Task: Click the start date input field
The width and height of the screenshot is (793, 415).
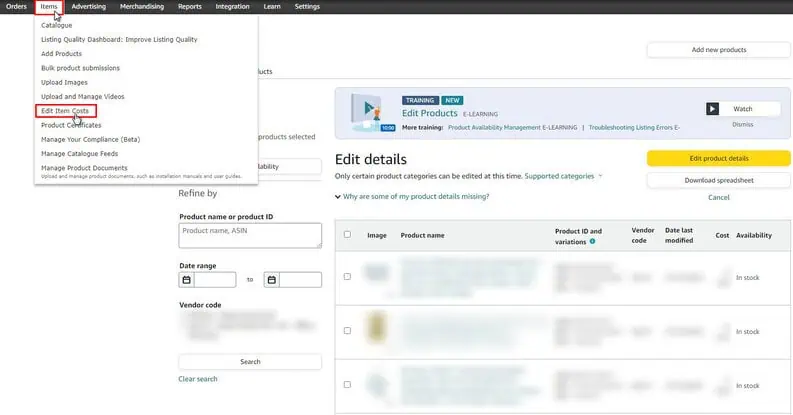Action: (215, 280)
